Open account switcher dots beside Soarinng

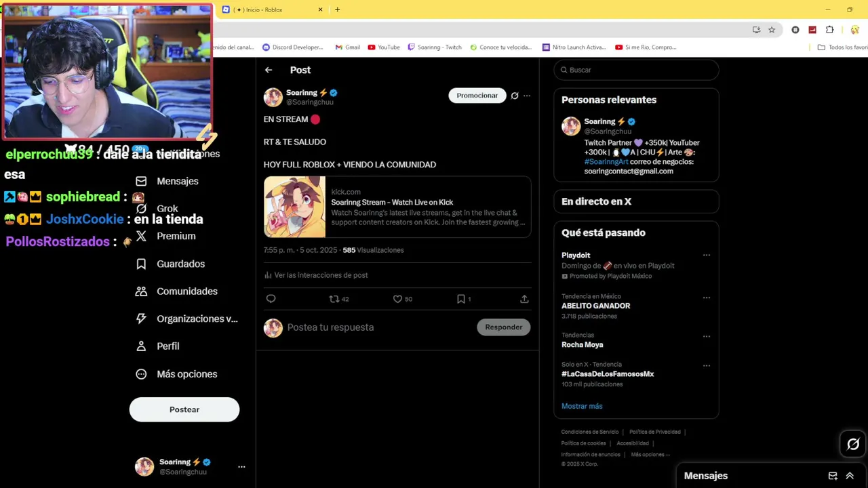point(241,467)
